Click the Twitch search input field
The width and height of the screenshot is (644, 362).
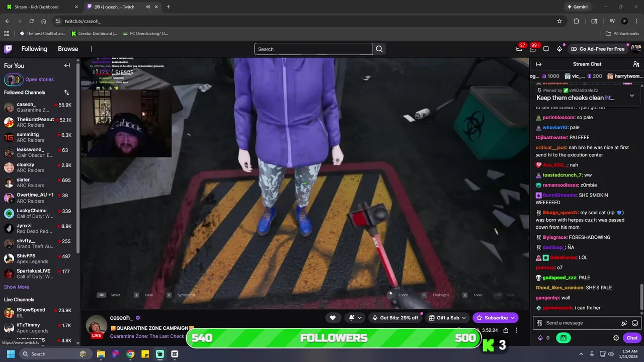click(x=313, y=49)
